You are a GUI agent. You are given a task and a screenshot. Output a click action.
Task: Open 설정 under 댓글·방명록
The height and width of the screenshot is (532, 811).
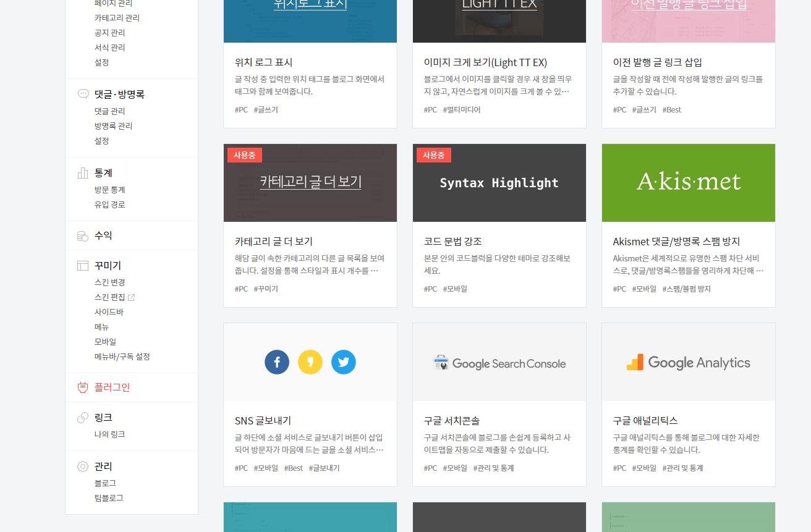point(101,141)
